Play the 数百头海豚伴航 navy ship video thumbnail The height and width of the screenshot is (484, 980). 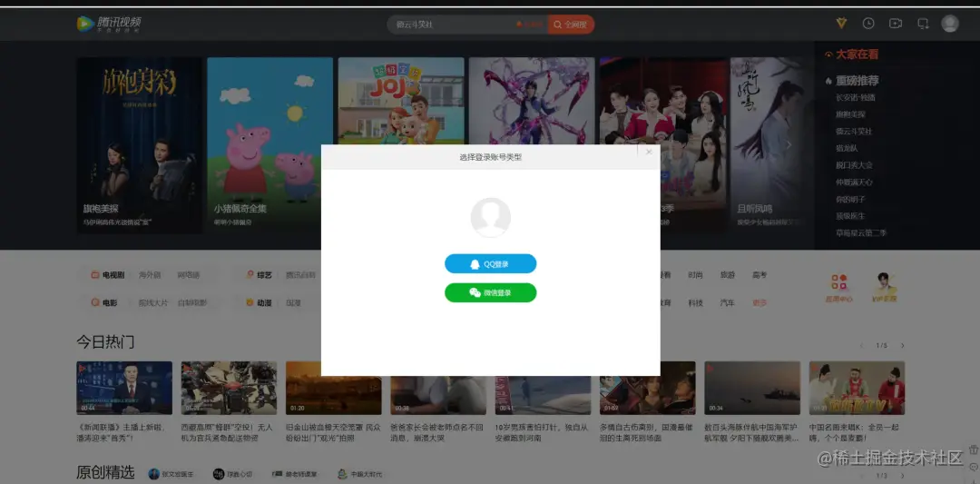click(752, 388)
